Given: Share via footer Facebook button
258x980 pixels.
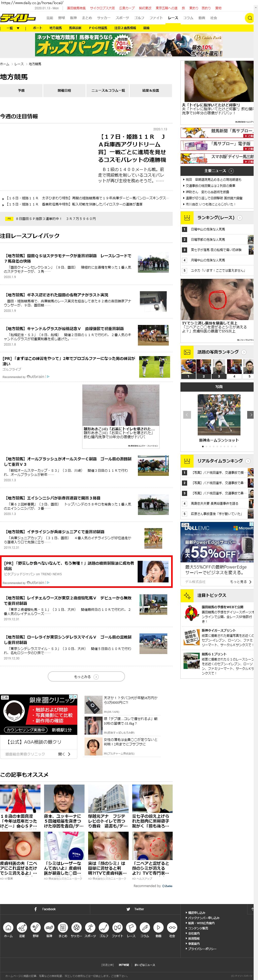Looking at the screenshot, I should point(45,909).
